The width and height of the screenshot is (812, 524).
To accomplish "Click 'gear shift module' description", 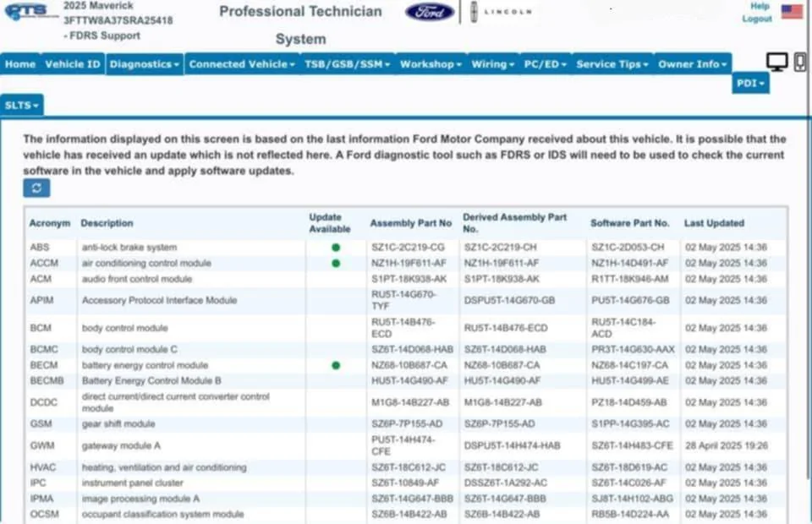I will pyautogui.click(x=118, y=423).
